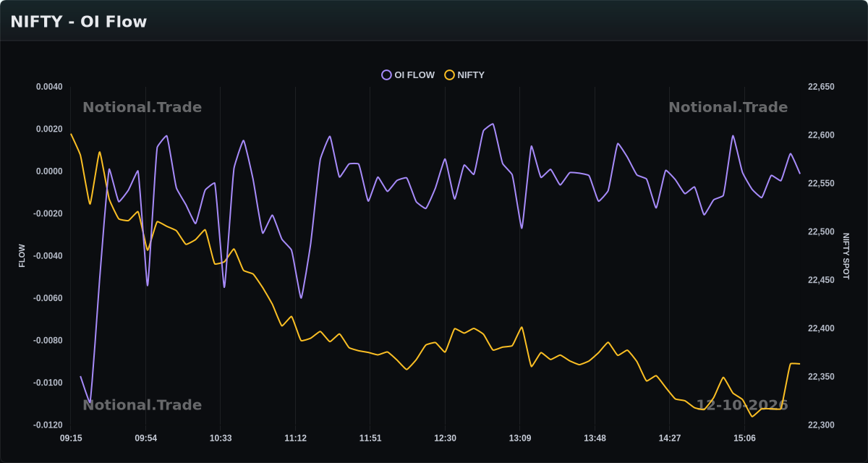Image resolution: width=868 pixels, height=463 pixels.
Task: Click the 13:48 time axis label
Action: (595, 438)
